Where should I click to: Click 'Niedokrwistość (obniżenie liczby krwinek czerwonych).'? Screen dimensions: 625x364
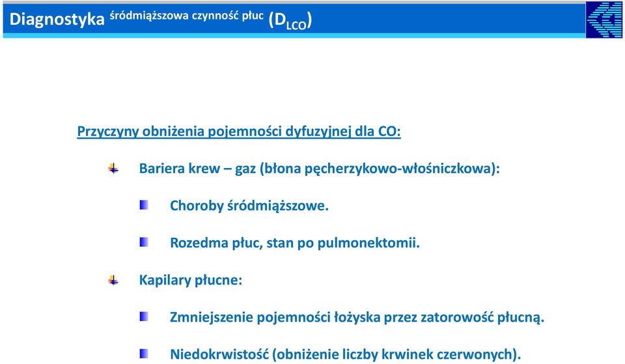[x=345, y=354]
